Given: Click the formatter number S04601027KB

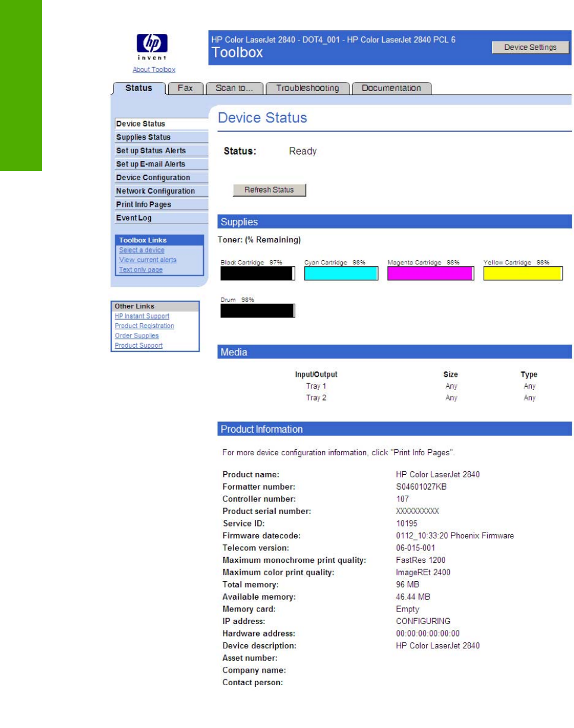Looking at the screenshot, I should pos(421,487).
